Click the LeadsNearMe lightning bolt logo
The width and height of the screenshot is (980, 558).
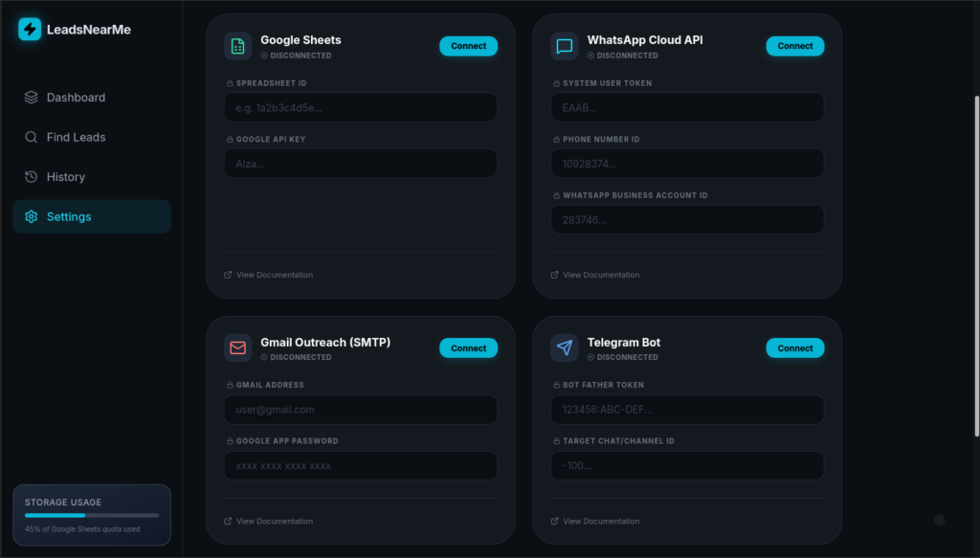click(30, 30)
